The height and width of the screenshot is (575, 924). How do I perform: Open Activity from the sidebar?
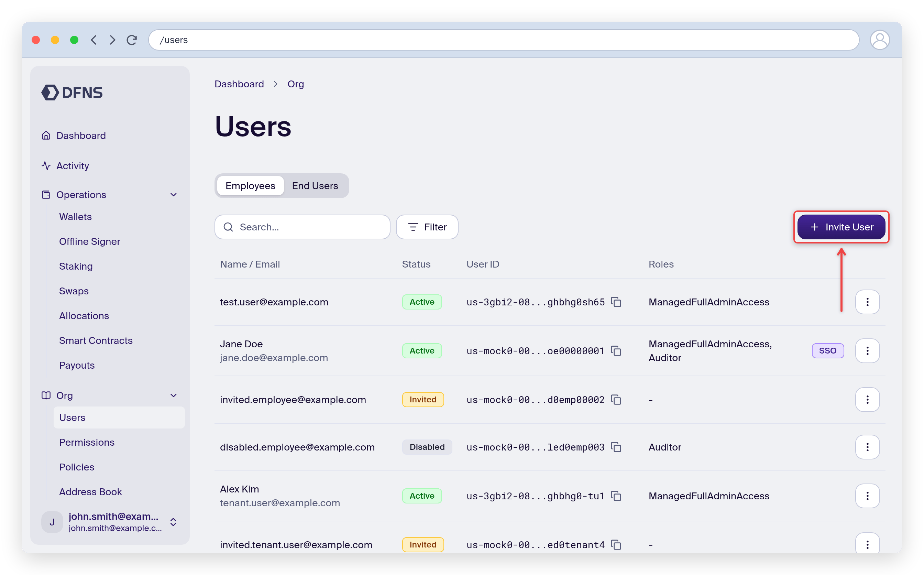[73, 166]
